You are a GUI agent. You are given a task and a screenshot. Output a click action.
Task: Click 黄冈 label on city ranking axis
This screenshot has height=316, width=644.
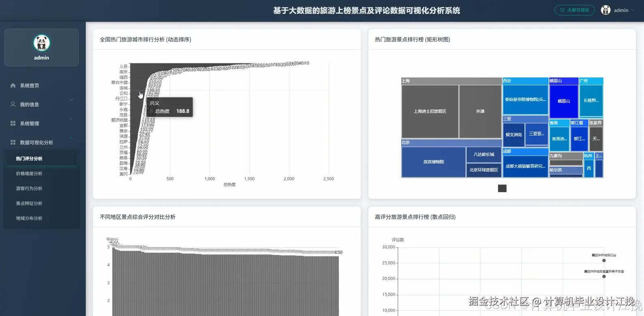pos(123,174)
